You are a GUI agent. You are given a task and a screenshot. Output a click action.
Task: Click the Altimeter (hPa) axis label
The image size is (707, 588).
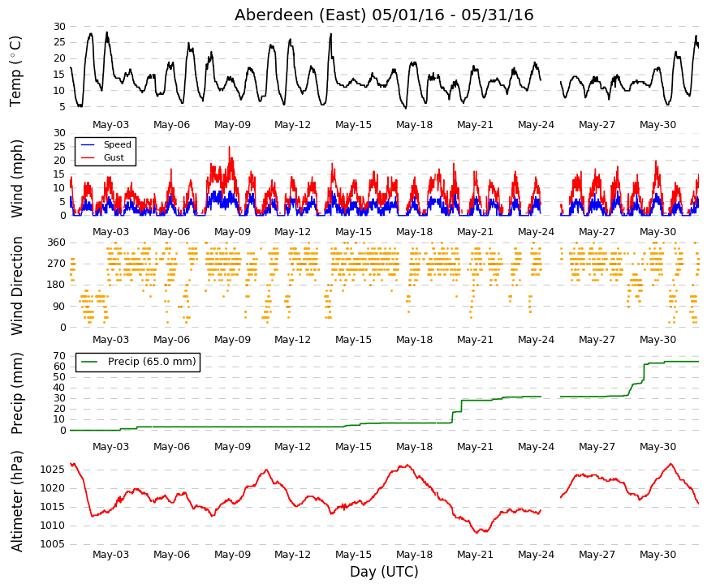tap(16, 501)
